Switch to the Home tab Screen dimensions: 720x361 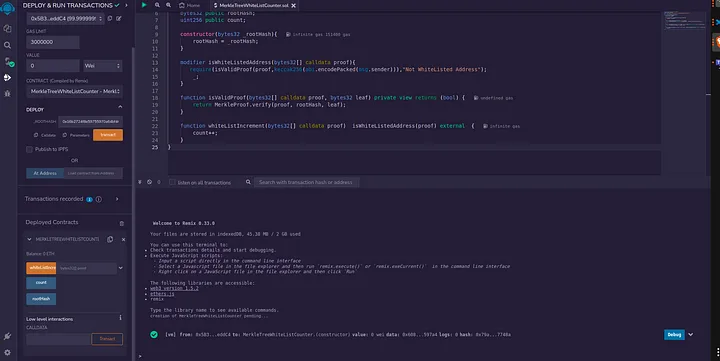coord(189,6)
